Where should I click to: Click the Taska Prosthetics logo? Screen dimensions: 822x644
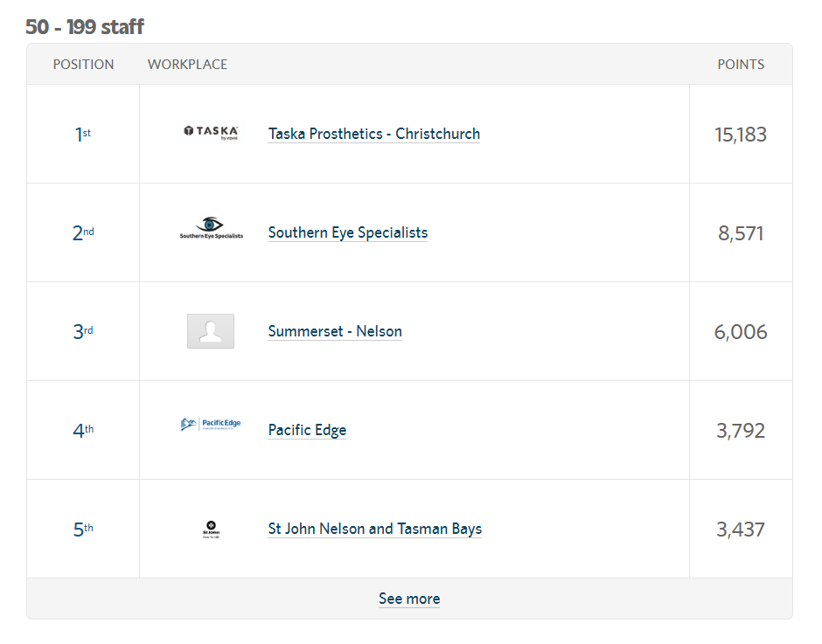211,133
